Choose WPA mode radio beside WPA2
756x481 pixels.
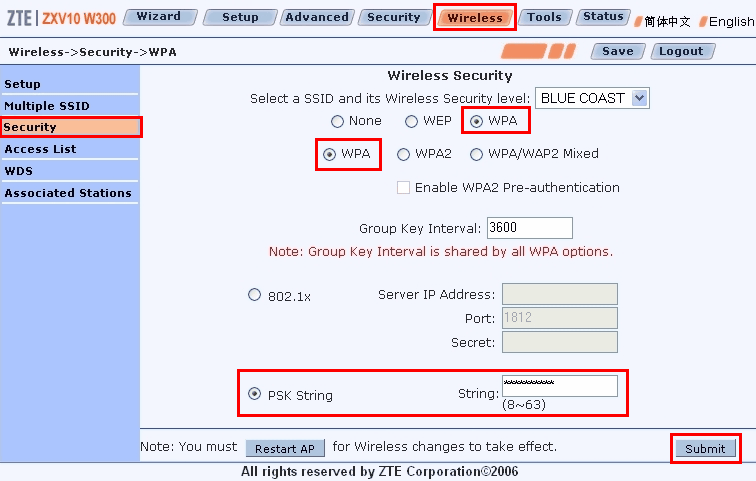[329, 154]
